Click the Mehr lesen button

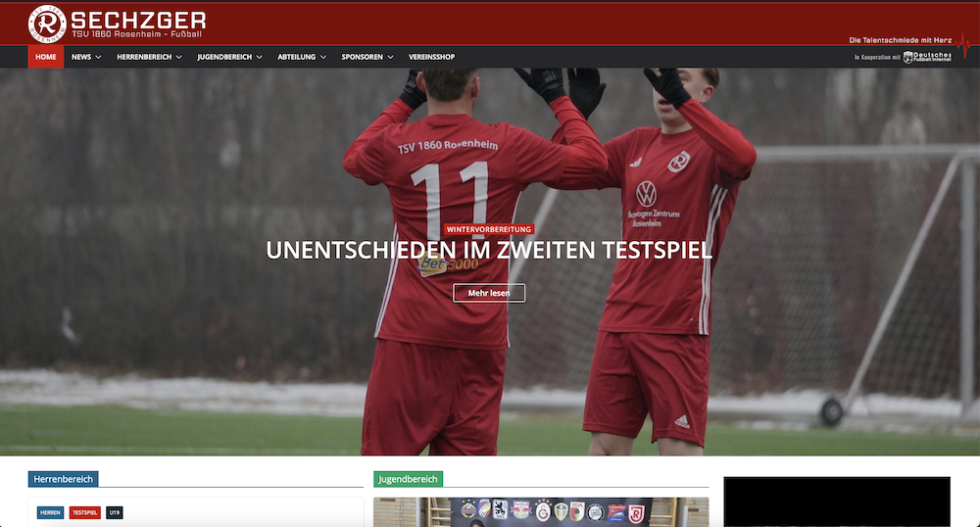[x=489, y=293]
